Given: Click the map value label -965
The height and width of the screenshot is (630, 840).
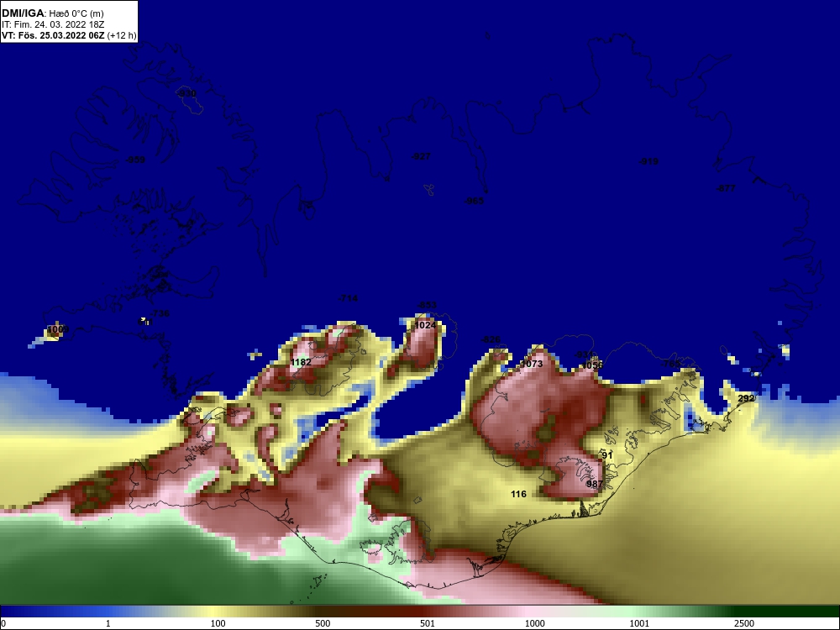Looking at the screenshot, I should click(x=474, y=201).
